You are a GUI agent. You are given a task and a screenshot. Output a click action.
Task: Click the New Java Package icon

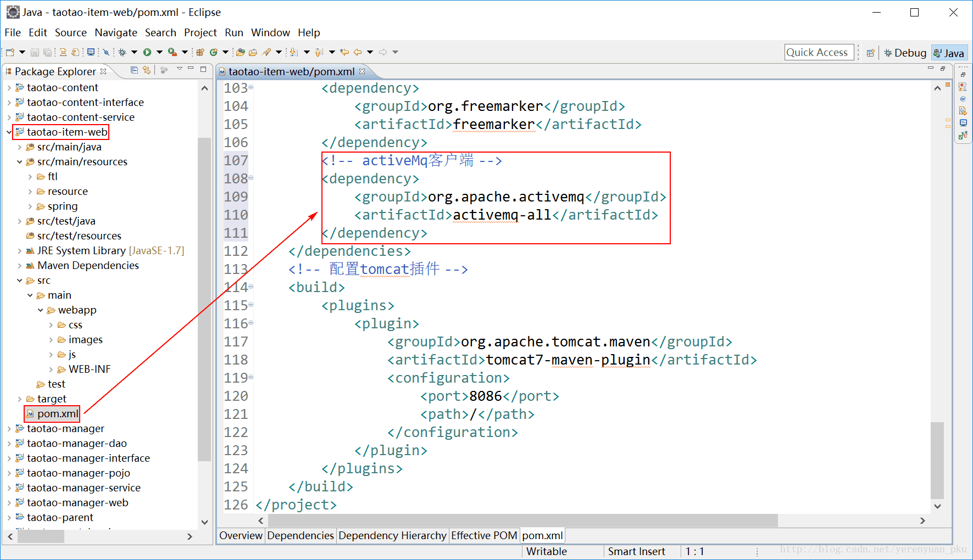(200, 52)
